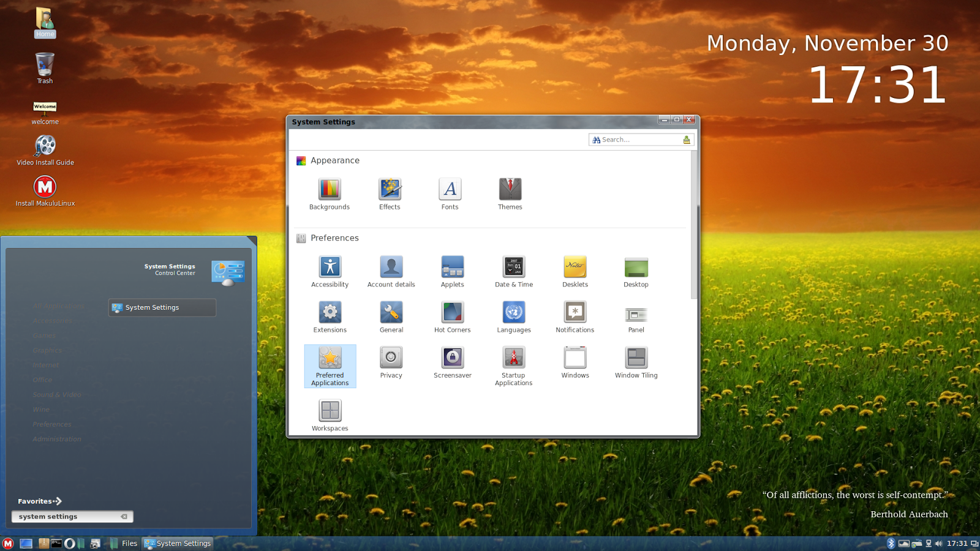980x551 pixels.
Task: Click the Video Install Guide desktop icon
Action: point(45,150)
